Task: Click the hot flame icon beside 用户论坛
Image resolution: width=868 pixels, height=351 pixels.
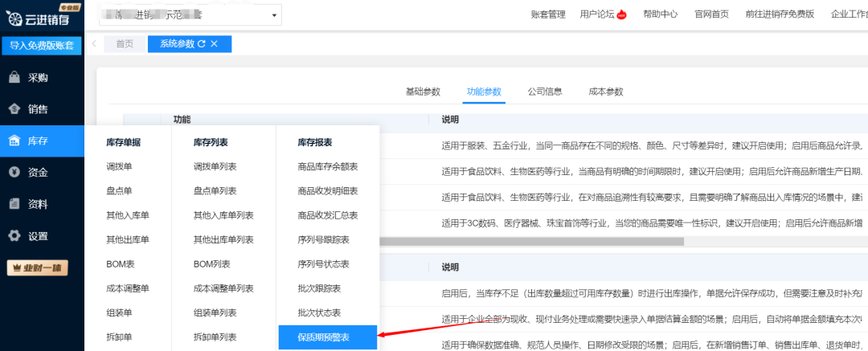Action: point(621,14)
